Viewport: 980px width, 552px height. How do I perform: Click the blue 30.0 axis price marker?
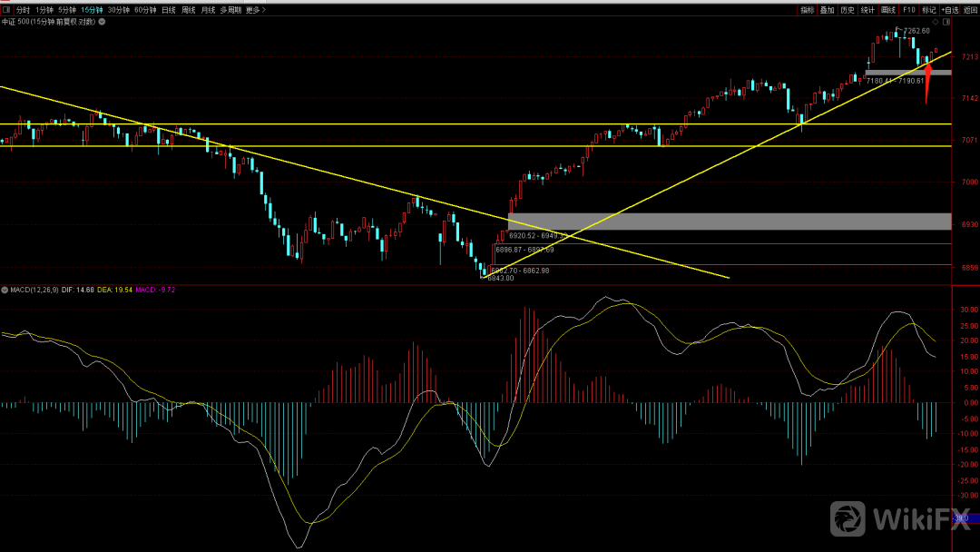pyautogui.click(x=965, y=517)
